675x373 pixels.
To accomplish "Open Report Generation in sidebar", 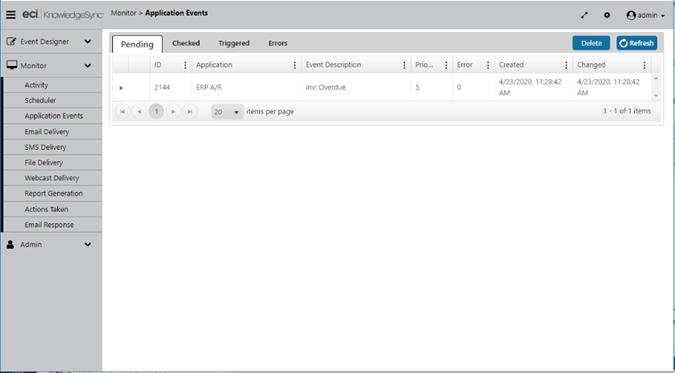I will point(53,194).
